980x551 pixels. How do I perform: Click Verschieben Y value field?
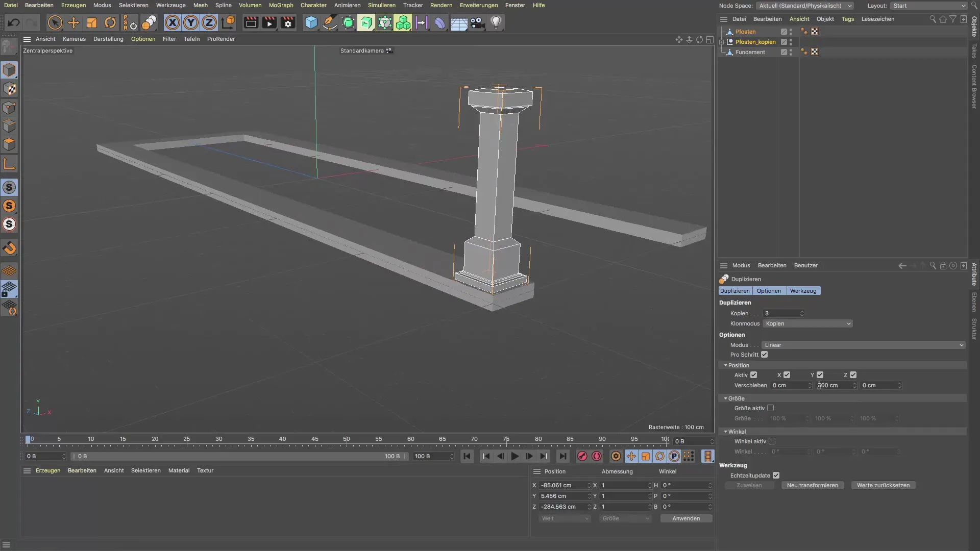[836, 385]
